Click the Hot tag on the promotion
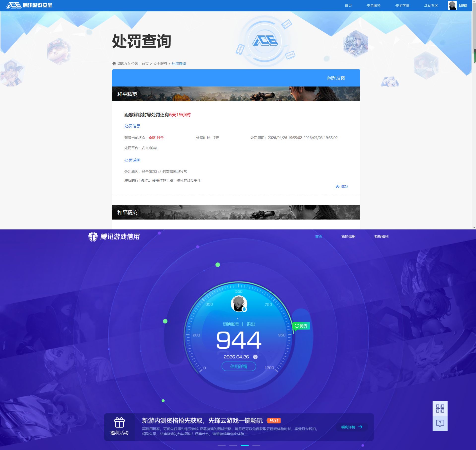Screen dimensions: 476x450 click(x=274, y=421)
